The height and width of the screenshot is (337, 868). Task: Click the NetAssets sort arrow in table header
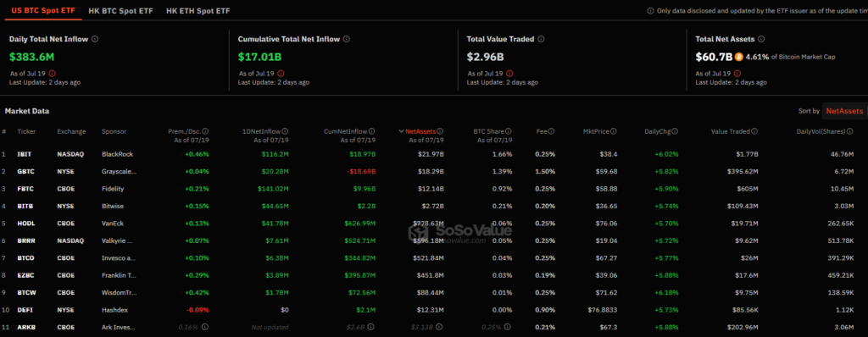pos(401,132)
